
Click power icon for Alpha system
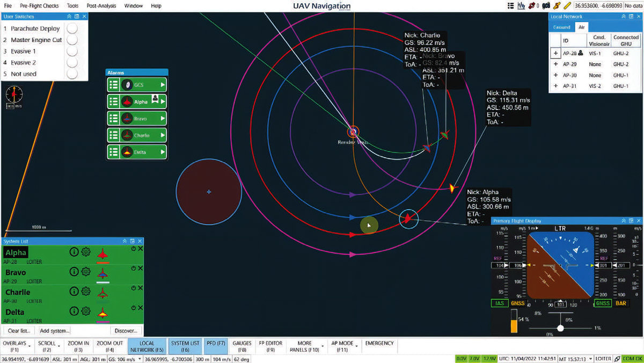[133, 249]
